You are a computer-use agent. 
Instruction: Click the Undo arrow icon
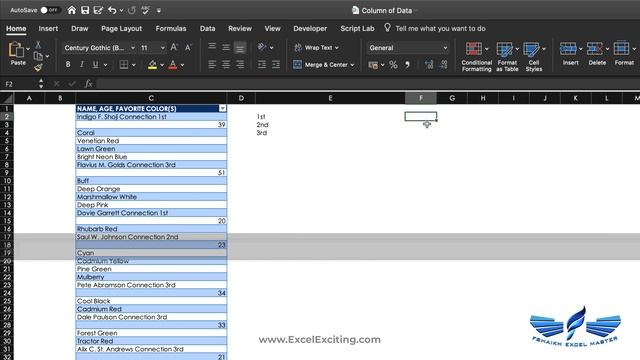pyautogui.click(x=112, y=10)
